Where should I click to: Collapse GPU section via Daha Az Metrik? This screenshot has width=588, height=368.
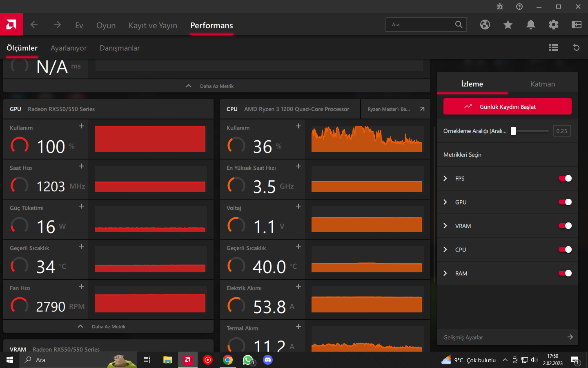coord(108,326)
